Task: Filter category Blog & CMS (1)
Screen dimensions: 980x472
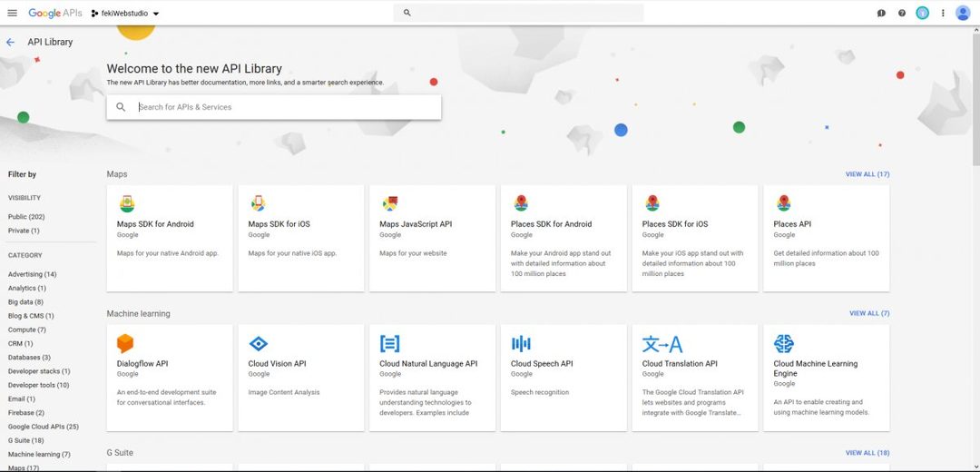Action: pyautogui.click(x=31, y=316)
